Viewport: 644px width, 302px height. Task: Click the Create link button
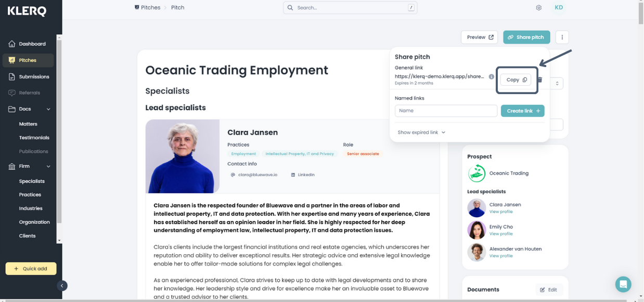522,111
